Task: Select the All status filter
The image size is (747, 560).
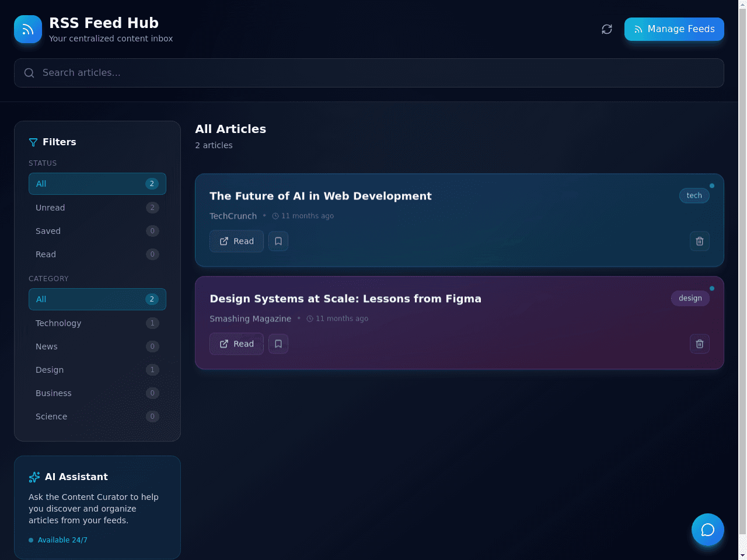Action: pyautogui.click(x=97, y=184)
